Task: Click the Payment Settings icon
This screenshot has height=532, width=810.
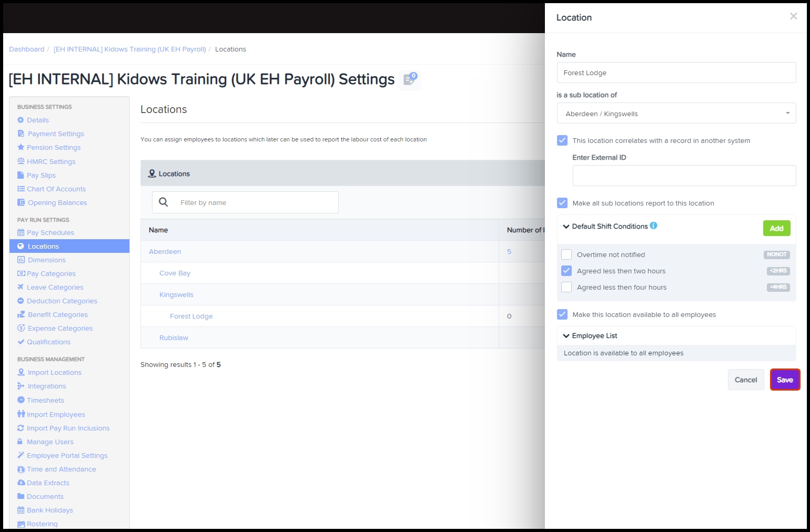Action: (21, 134)
